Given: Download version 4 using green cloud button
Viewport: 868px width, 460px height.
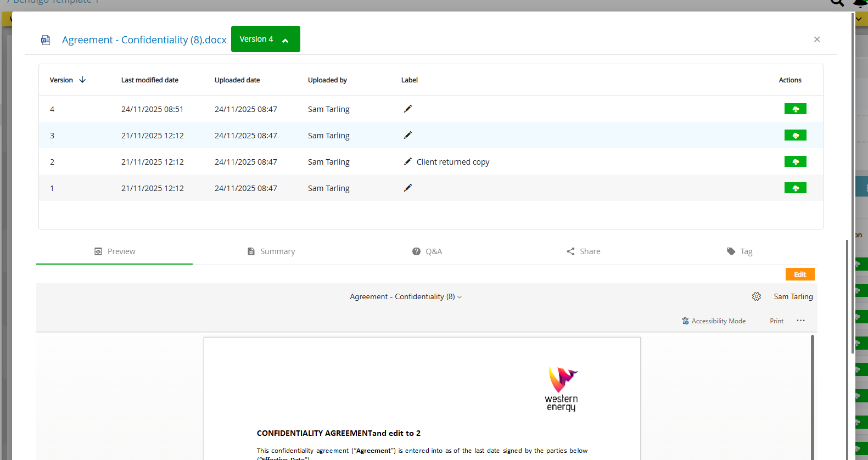Looking at the screenshot, I should pyautogui.click(x=795, y=109).
